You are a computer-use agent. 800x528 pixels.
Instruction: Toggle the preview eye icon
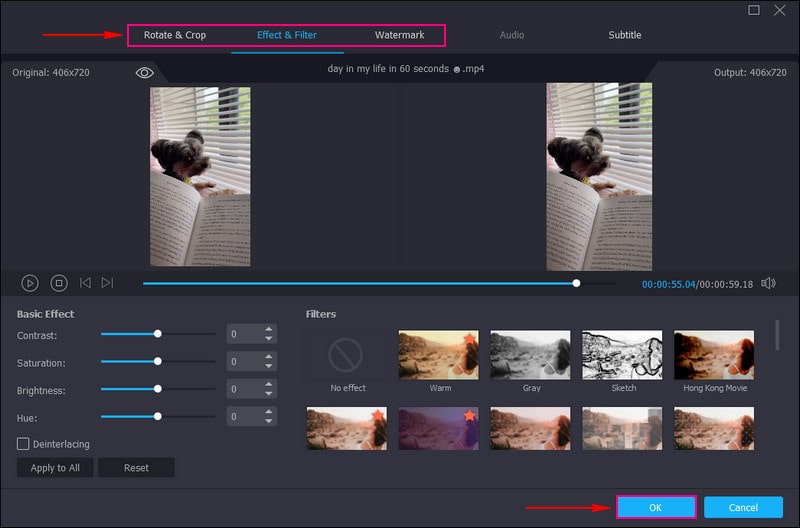coord(145,73)
